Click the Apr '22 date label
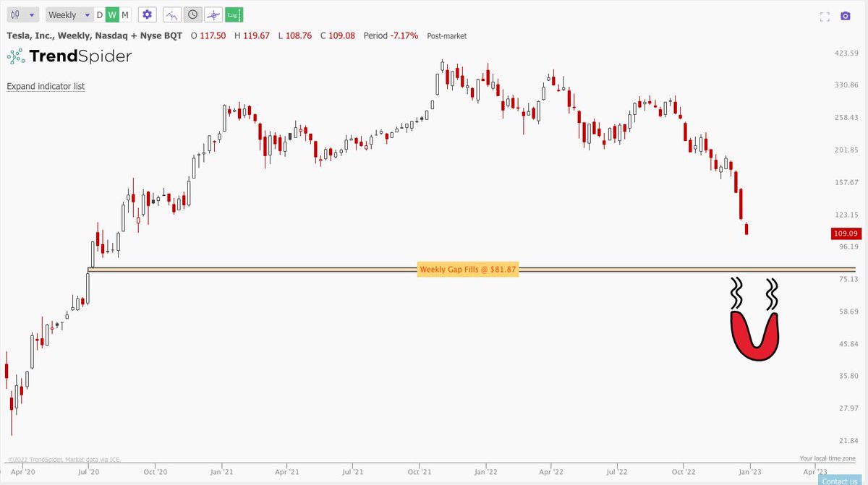The image size is (868, 485). 551,471
